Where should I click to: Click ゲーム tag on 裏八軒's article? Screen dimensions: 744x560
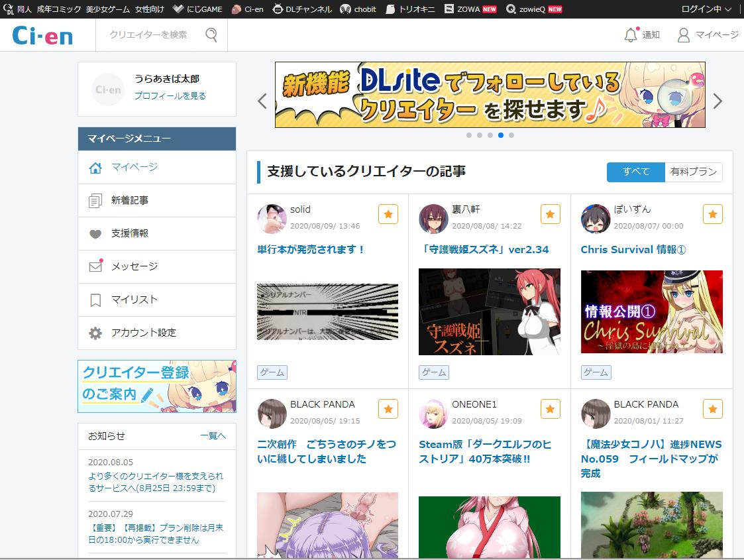[x=434, y=372]
